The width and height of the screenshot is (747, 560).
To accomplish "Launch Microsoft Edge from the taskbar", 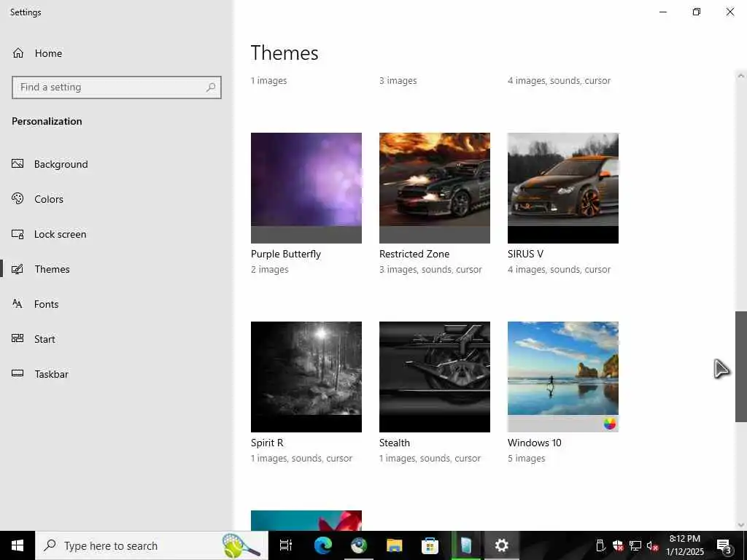I will point(323,545).
